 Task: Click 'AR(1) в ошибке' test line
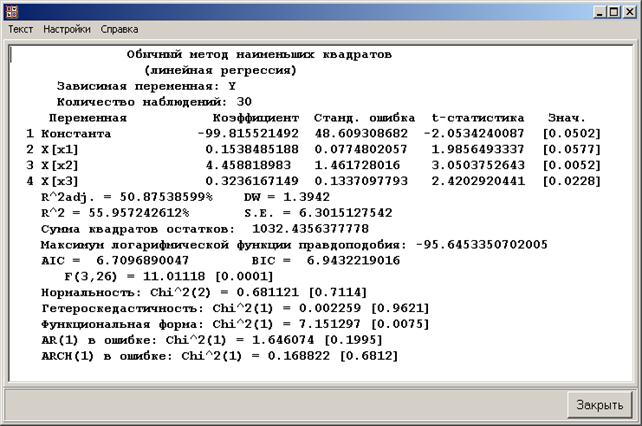point(212,340)
